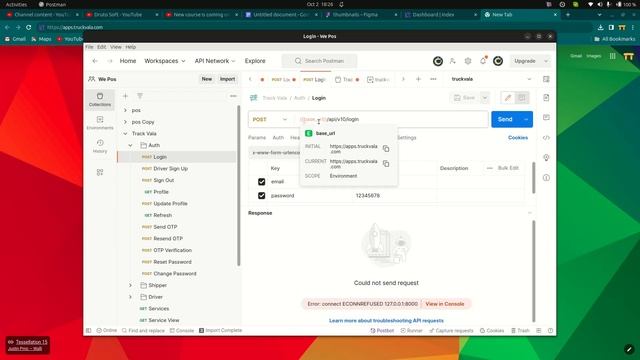The image size is (640, 360).
Task: Open tab options ellipsis menu
Action: (433, 79)
